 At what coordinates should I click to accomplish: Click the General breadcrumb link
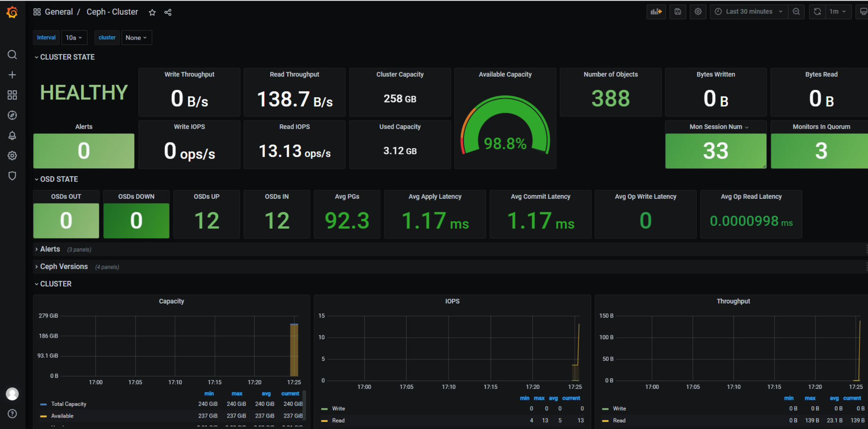[x=59, y=12]
